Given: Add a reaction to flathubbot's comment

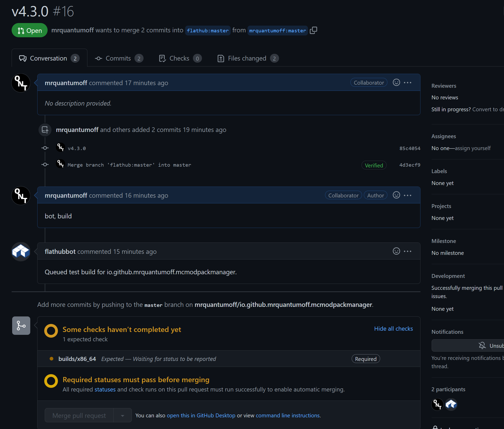Looking at the screenshot, I should [396, 251].
